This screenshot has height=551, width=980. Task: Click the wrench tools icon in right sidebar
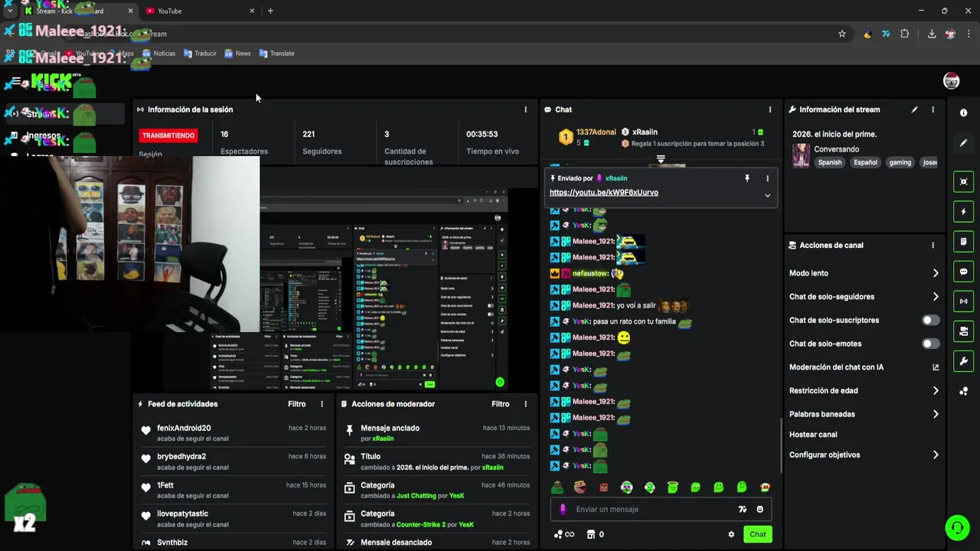point(963,361)
